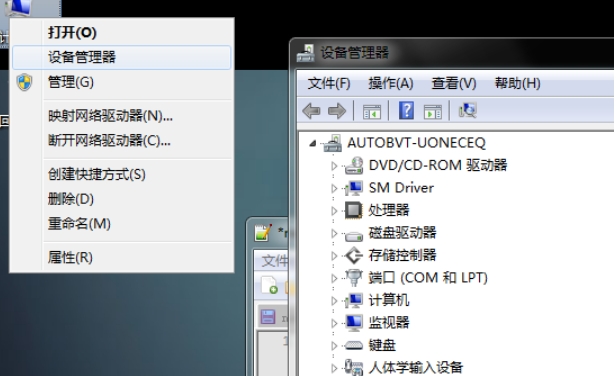This screenshot has width=616, height=376.
Task: Select the 计算机 text label
Action: [x=389, y=300]
